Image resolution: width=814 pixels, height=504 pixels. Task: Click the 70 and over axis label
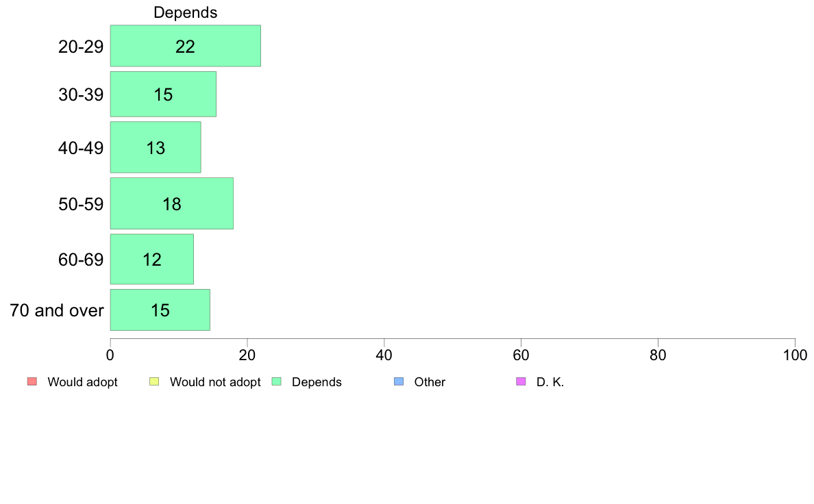(57, 310)
